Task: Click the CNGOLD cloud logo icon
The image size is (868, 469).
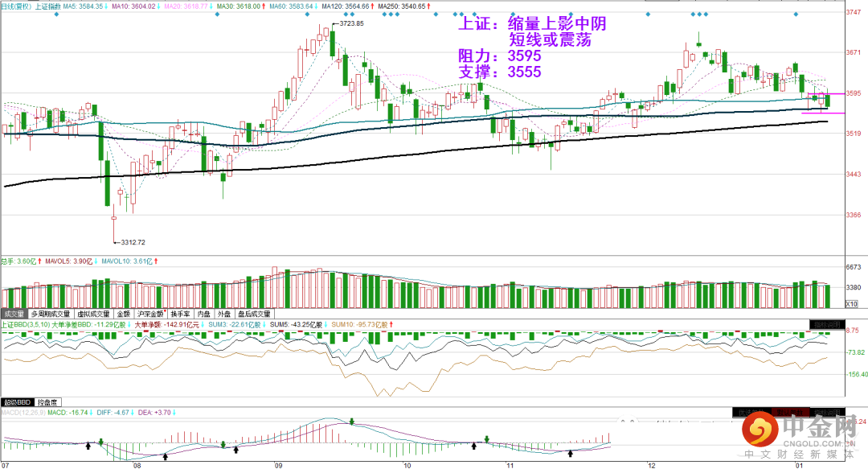Action: pyautogui.click(x=759, y=430)
